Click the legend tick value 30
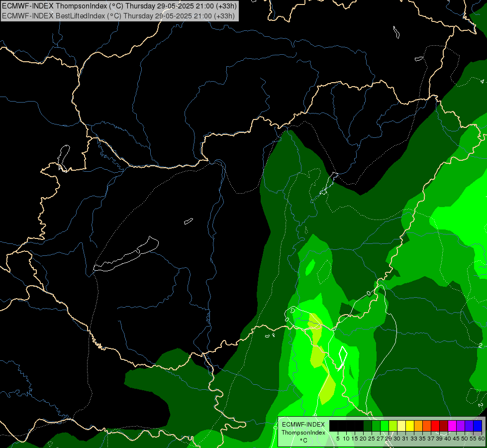 [397, 439]
